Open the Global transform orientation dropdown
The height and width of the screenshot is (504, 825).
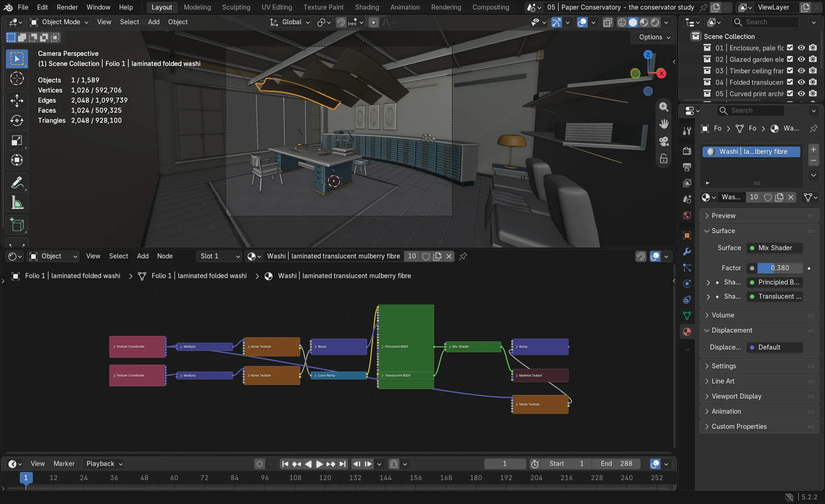290,22
